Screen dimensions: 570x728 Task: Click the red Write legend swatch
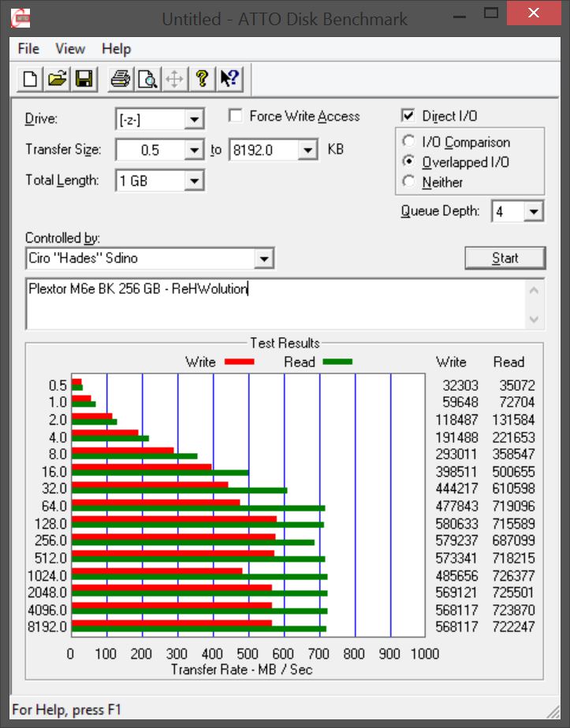239,362
